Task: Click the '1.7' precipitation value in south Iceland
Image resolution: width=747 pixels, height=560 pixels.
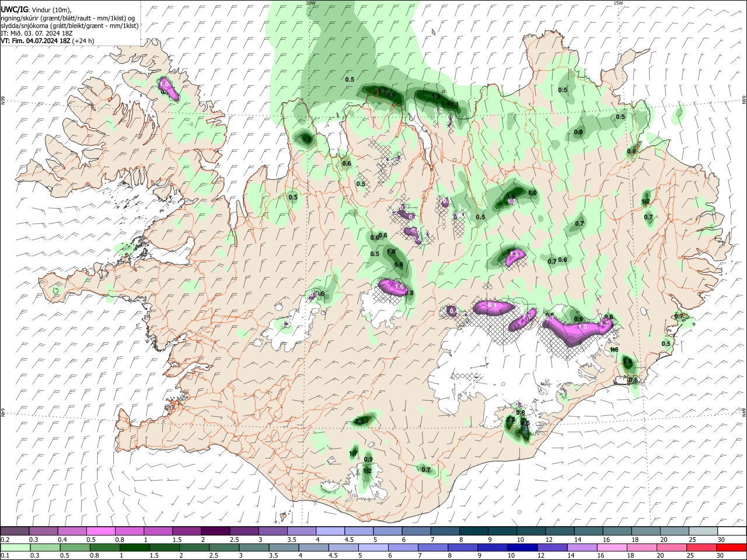Action: click(x=353, y=453)
